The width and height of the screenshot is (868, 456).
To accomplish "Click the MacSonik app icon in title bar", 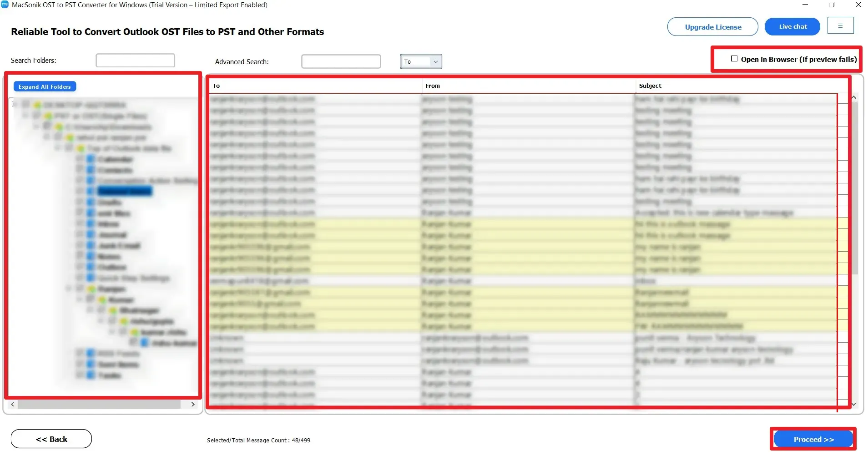I will [5, 5].
